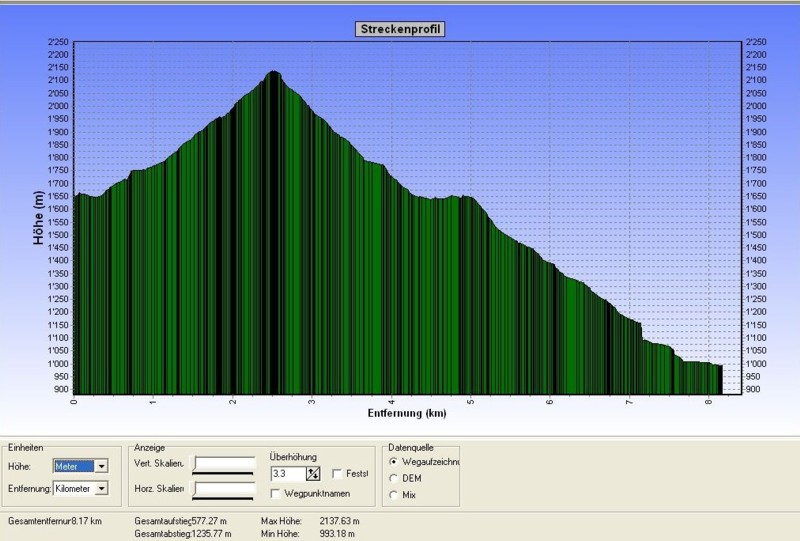Click the Gesamtaufstieg value 577.27 m
Viewport: 800px width, 541px height.
[210, 521]
